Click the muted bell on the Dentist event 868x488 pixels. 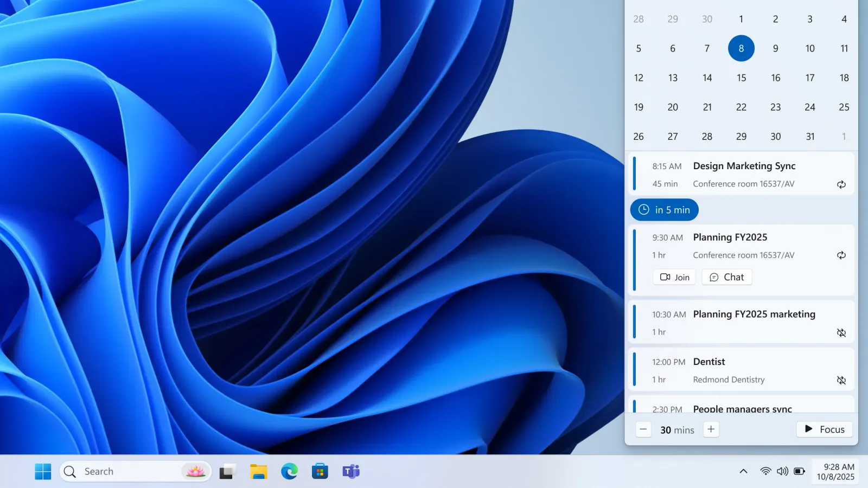pos(841,380)
